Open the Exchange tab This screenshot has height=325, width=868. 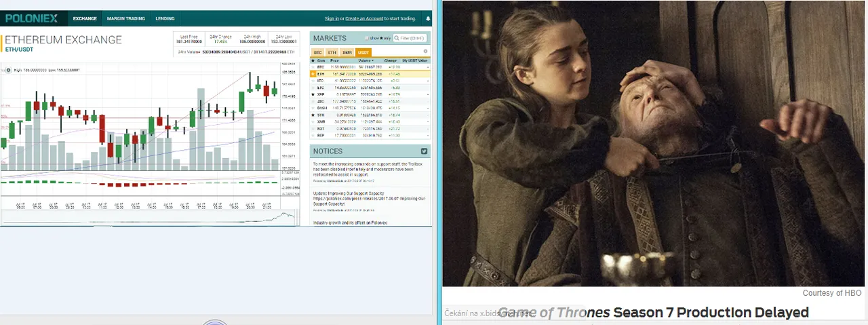[85, 18]
